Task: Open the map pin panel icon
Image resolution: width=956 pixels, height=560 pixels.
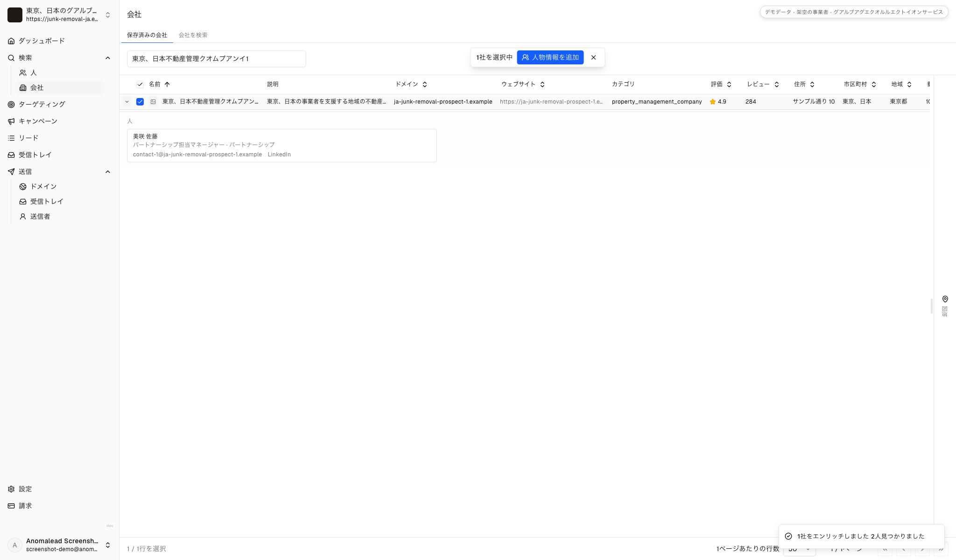Action: 945,299
